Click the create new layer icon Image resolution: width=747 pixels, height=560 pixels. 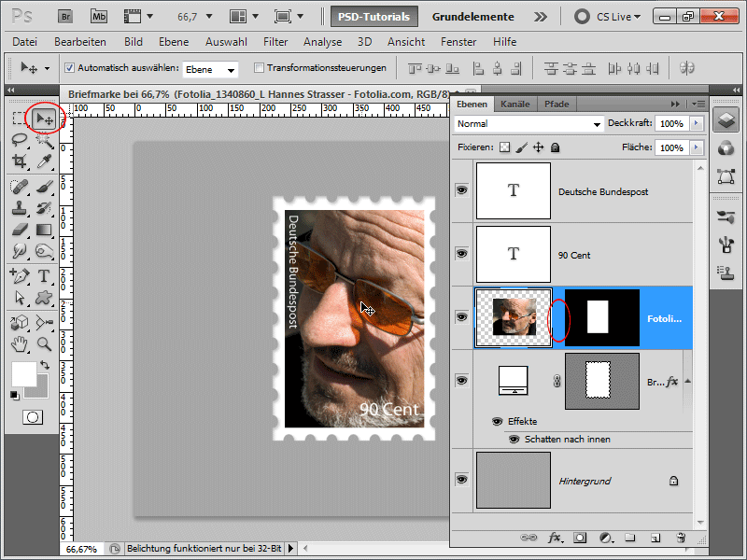pyautogui.click(x=655, y=538)
